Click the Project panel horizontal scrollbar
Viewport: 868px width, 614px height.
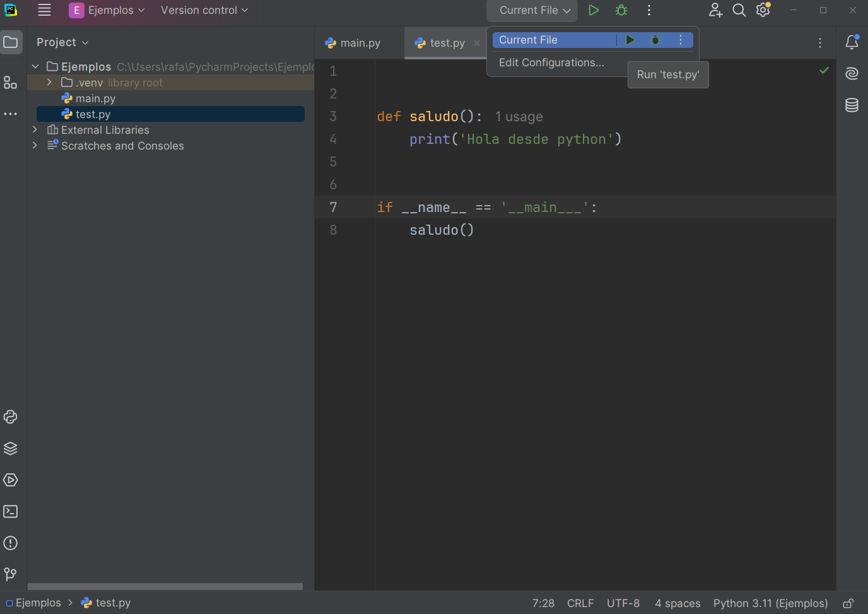point(165,587)
